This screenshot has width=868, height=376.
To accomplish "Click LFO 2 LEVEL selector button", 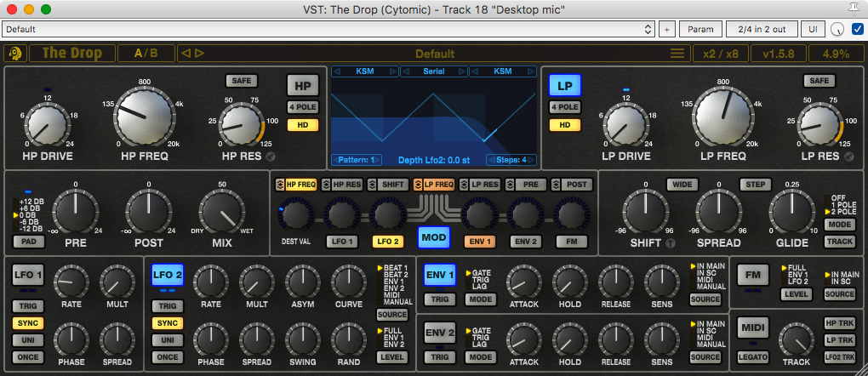I will (392, 357).
